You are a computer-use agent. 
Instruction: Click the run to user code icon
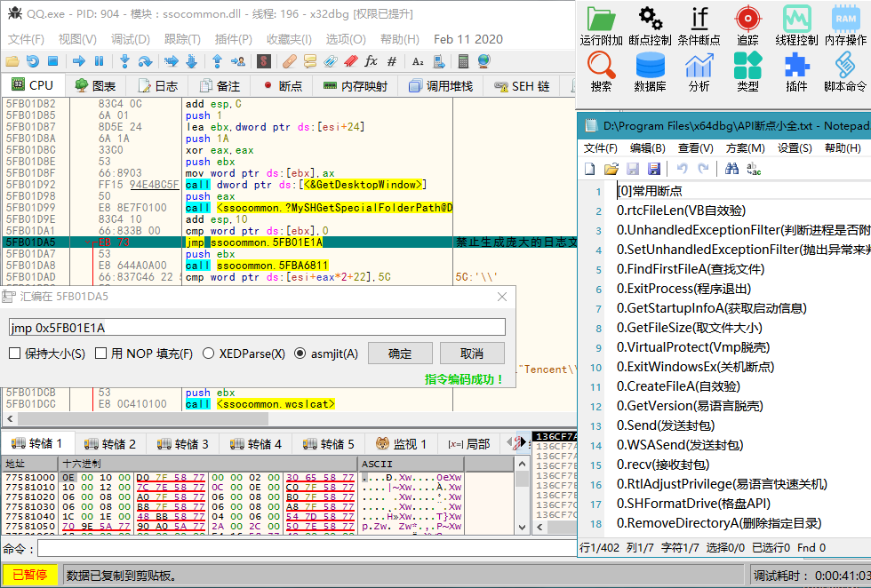click(238, 61)
